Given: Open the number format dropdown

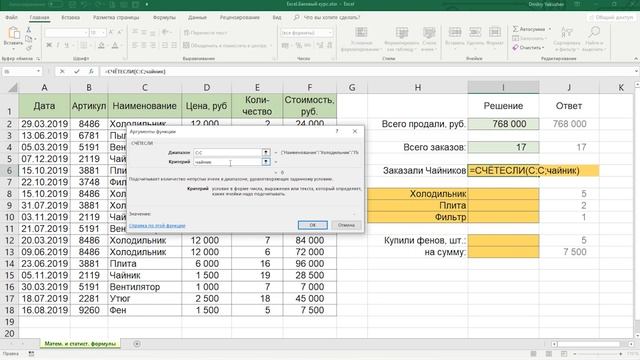Looking at the screenshot, I should click(330, 33).
